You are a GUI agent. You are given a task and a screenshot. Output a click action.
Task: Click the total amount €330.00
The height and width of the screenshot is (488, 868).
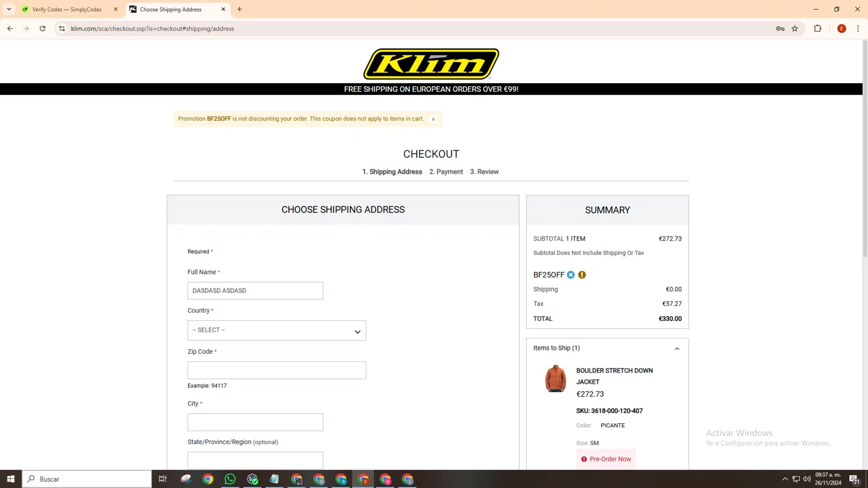point(670,319)
